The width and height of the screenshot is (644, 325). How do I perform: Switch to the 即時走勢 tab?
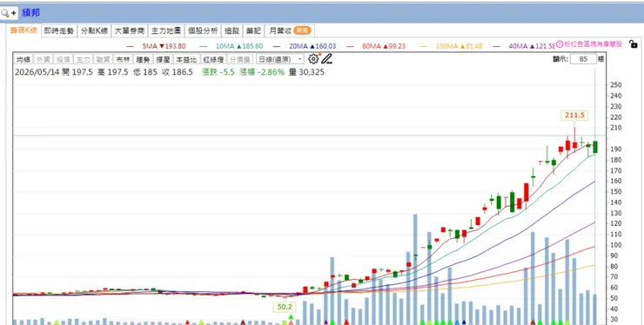tap(59, 30)
